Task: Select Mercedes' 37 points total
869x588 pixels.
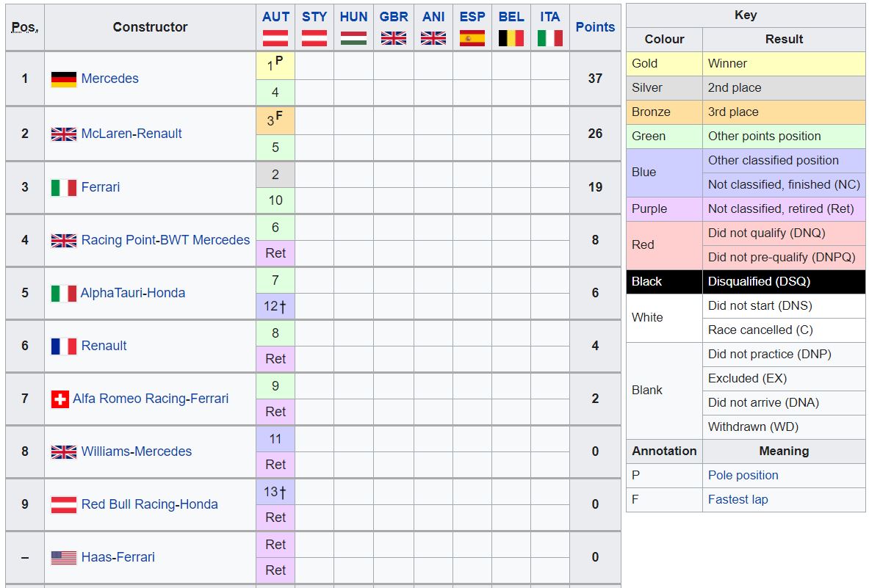Action: click(x=595, y=79)
